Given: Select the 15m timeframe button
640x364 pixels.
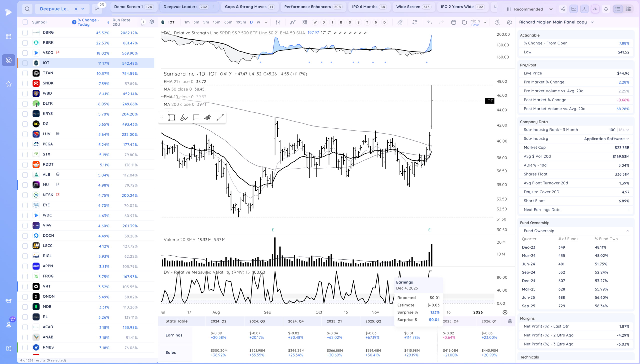Looking at the screenshot, I should (x=216, y=22).
